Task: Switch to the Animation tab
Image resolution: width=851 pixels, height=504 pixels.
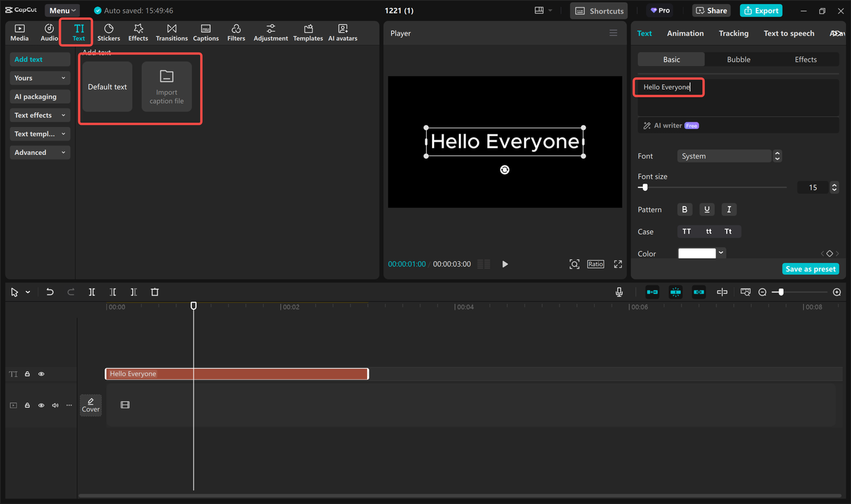Action: 685,33
